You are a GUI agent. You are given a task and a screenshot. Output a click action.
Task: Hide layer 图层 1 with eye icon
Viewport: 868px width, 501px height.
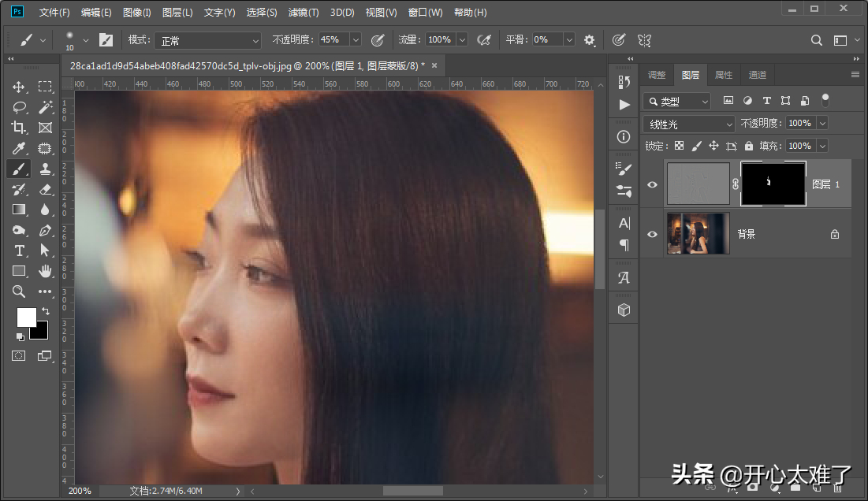(652, 184)
